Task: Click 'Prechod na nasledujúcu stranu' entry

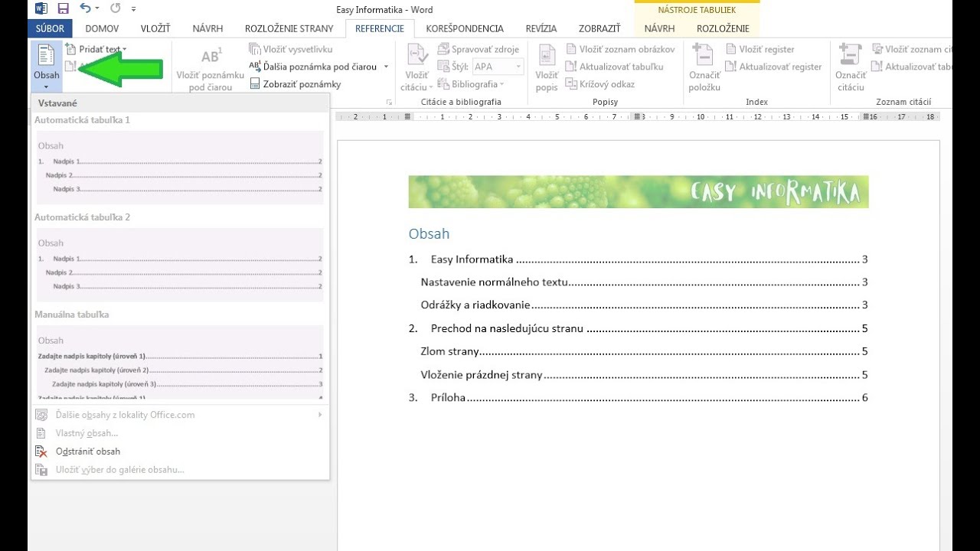Action: 638,329
